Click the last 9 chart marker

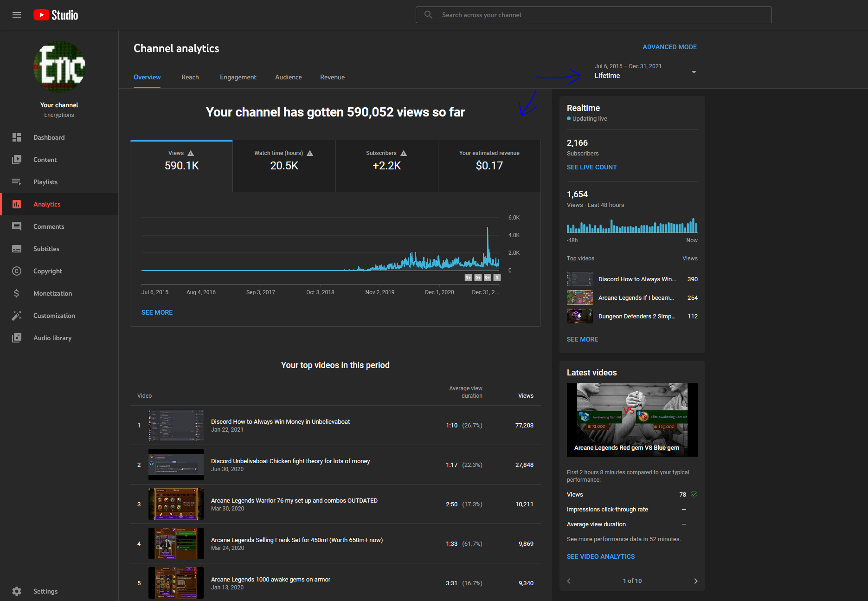pyautogui.click(x=497, y=278)
